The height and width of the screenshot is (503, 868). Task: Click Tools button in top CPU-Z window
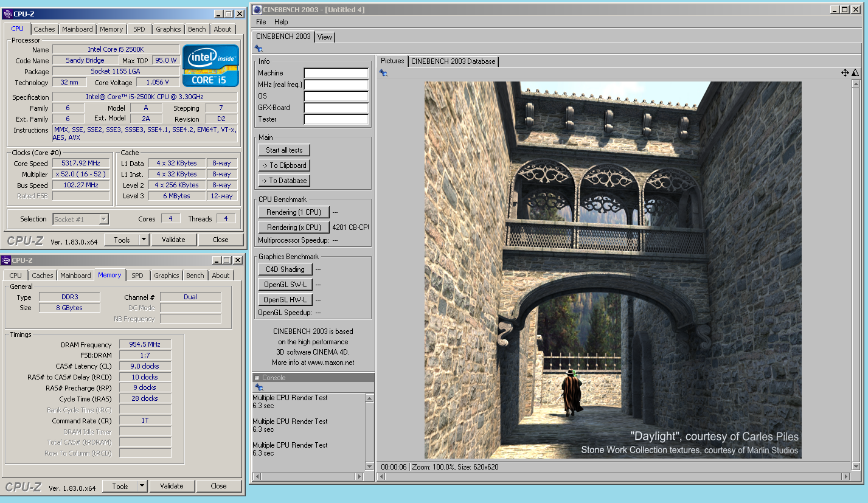coord(122,240)
